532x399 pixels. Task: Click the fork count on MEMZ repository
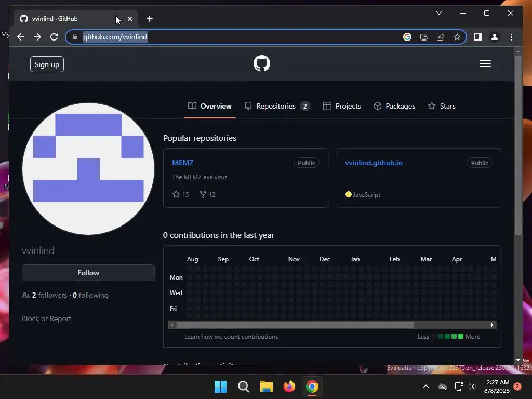[208, 194]
